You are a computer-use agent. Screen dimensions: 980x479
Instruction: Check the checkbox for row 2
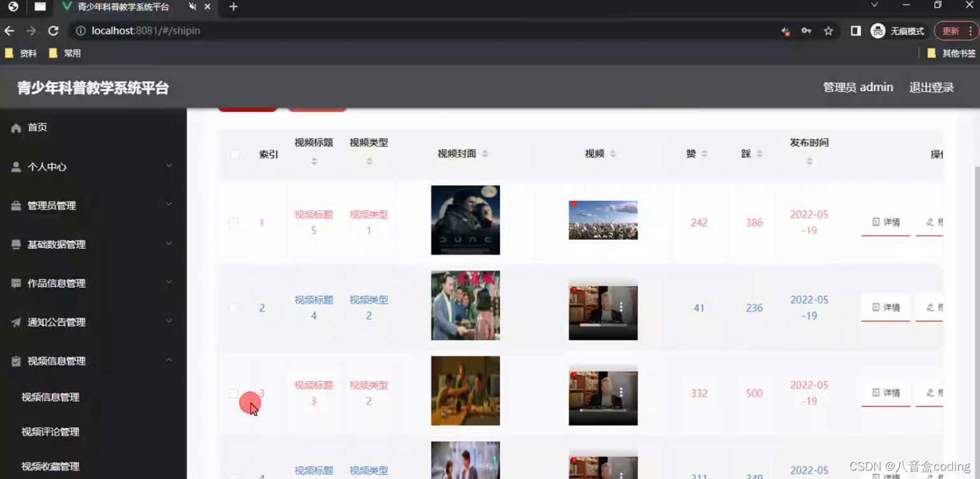point(234,308)
